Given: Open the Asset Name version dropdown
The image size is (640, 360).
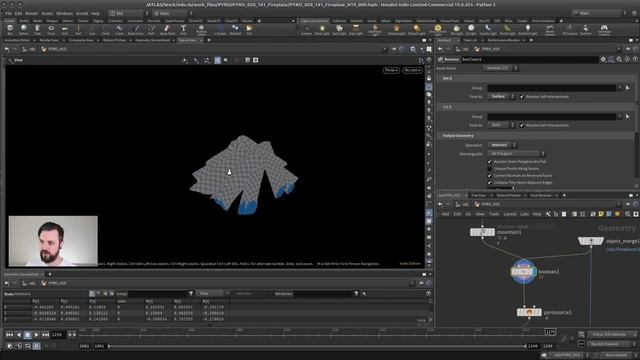Looking at the screenshot, I should point(500,68).
